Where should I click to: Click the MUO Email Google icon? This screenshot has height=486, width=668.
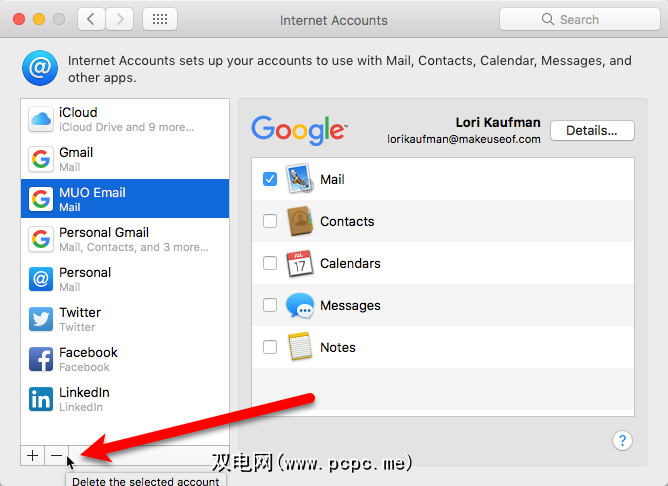(x=41, y=199)
